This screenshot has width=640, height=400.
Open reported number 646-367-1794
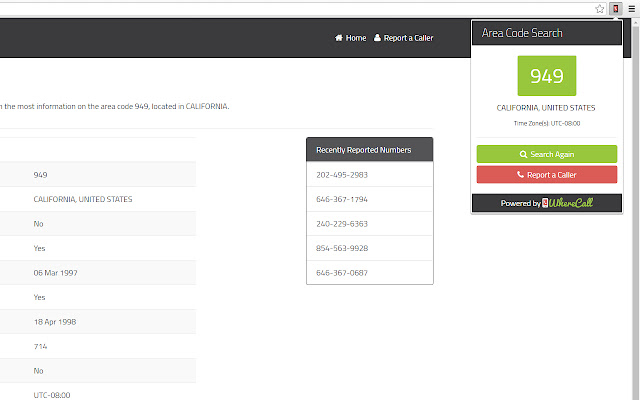click(342, 199)
